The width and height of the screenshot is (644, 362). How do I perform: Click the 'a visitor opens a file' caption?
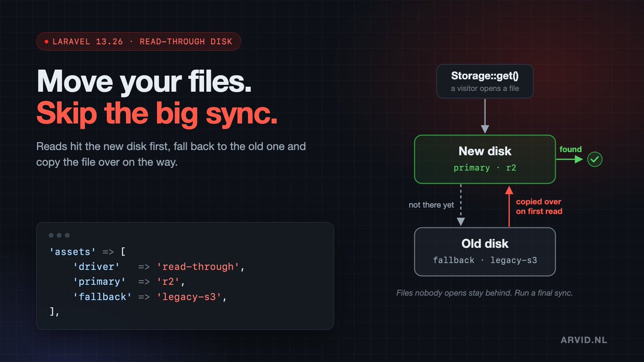point(485,88)
